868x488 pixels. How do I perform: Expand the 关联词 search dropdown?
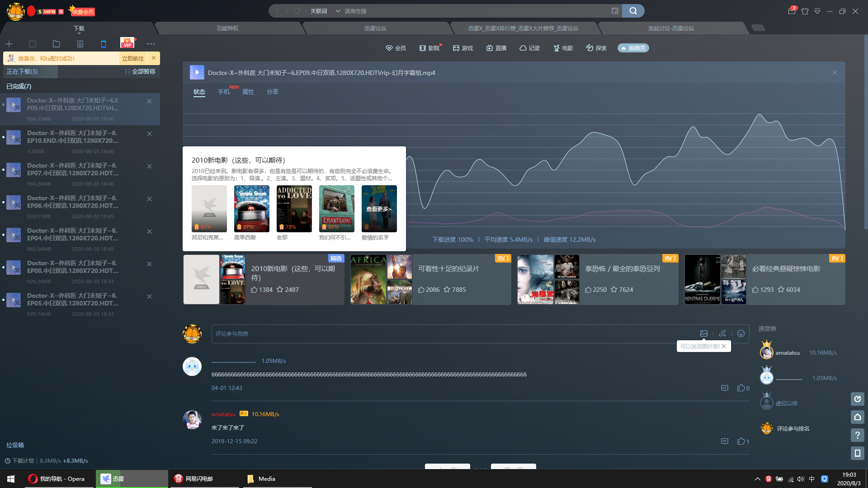click(x=338, y=11)
